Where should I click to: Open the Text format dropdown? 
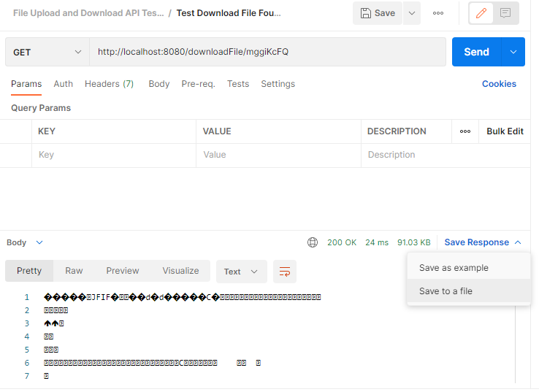(x=241, y=272)
